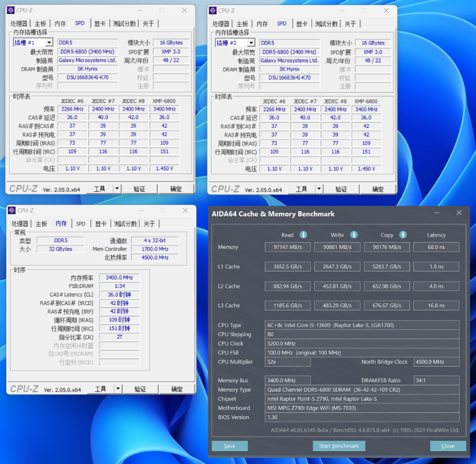Open the slot #1 memory slot dropdown

pyautogui.click(x=49, y=42)
